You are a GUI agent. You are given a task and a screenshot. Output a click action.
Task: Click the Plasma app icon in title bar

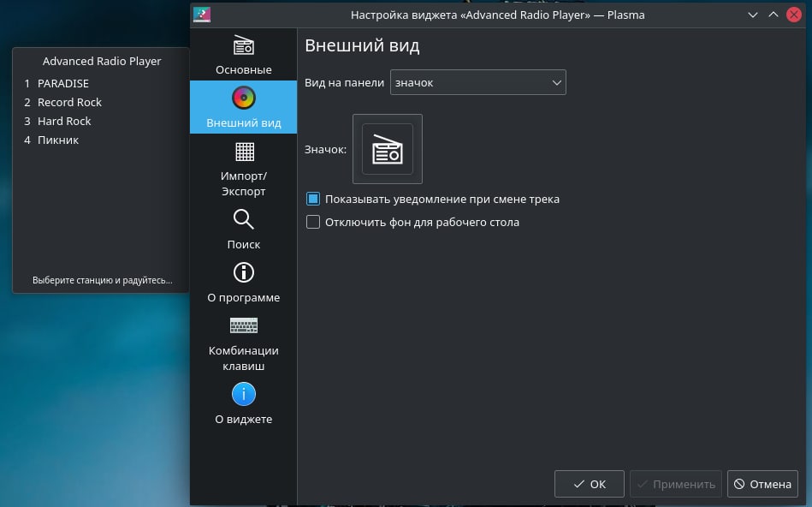[202, 15]
